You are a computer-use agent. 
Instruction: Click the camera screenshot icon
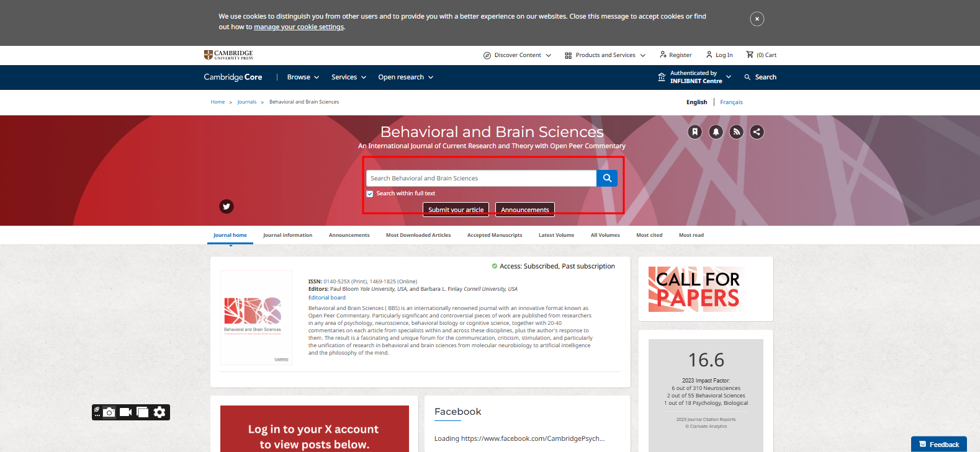coord(110,412)
